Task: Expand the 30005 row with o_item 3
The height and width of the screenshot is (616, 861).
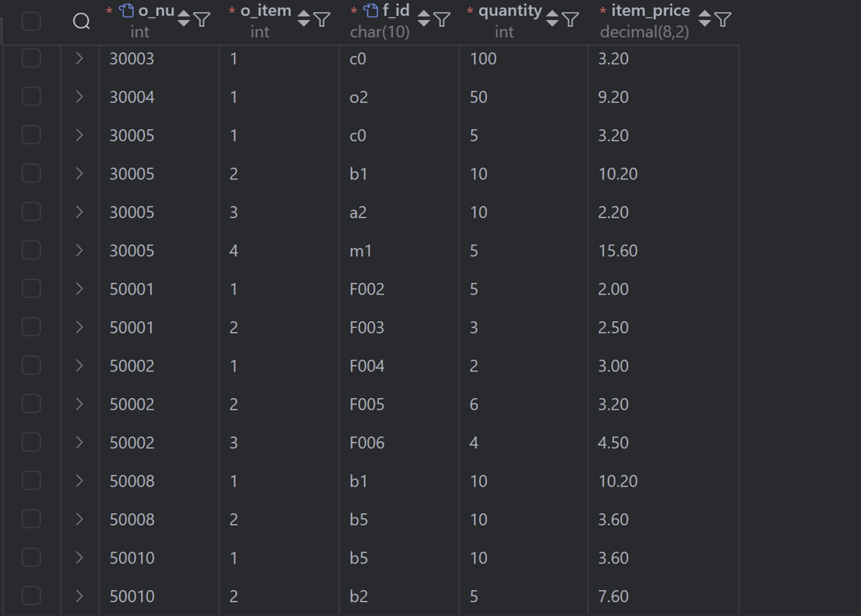Action: point(79,212)
